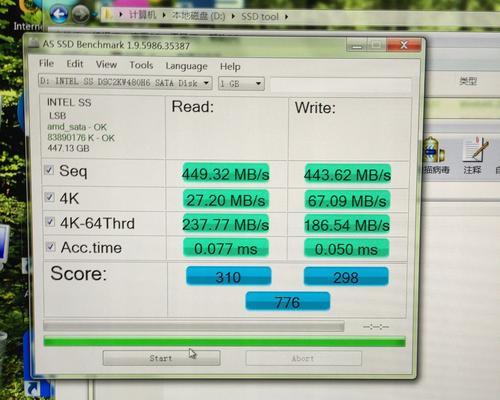Open the Language menu
500x400 pixels.
(x=186, y=66)
